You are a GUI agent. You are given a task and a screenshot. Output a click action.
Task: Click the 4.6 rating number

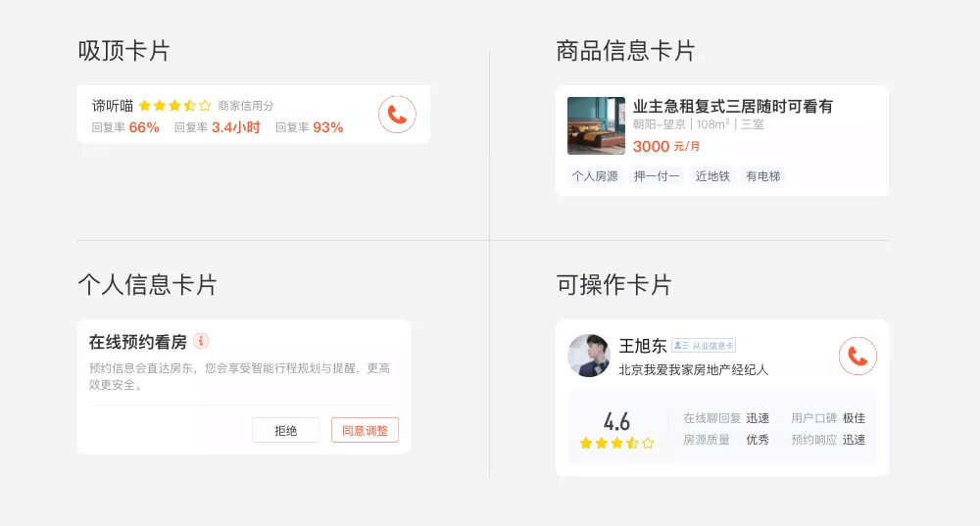coord(616,421)
